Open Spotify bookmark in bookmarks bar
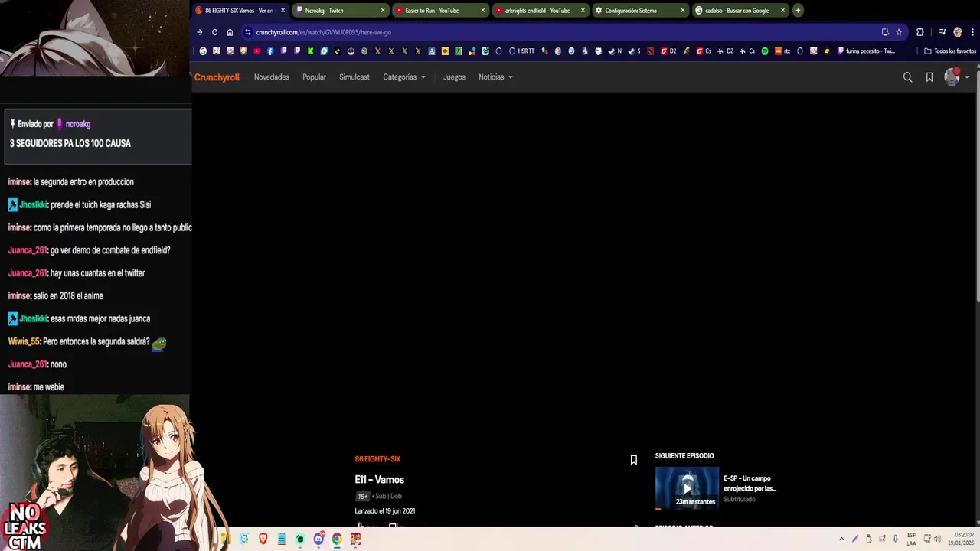 (764, 51)
